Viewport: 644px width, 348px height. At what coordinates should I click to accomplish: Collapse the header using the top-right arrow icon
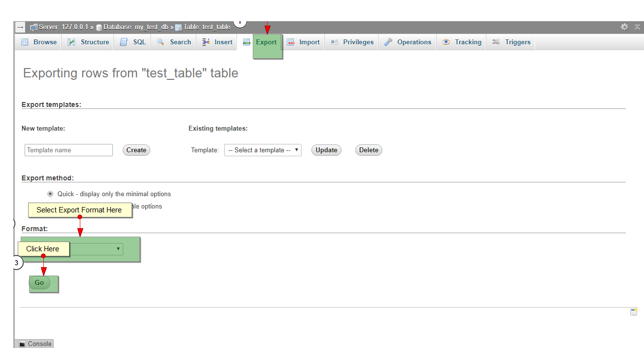click(637, 27)
